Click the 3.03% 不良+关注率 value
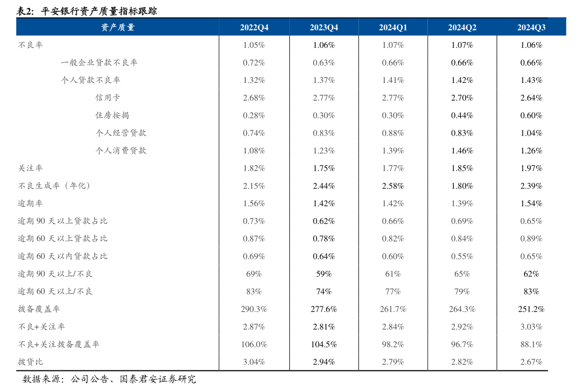The height and width of the screenshot is (392, 582). [x=531, y=327]
